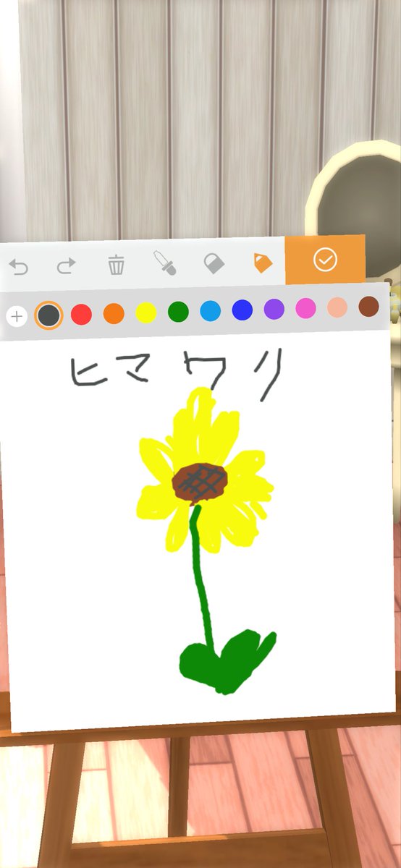Screen dimensions: 401x868
Task: Choose the peach skin-tone color swatch
Action: tap(337, 307)
